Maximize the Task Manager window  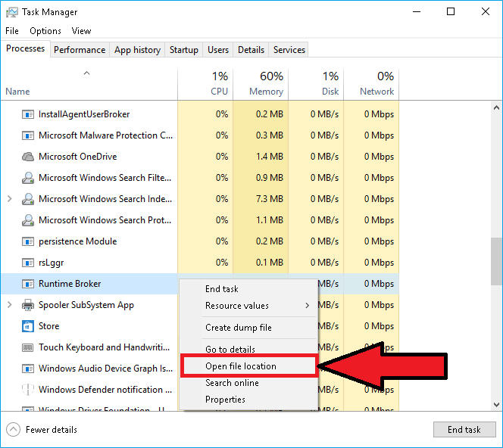pos(451,12)
